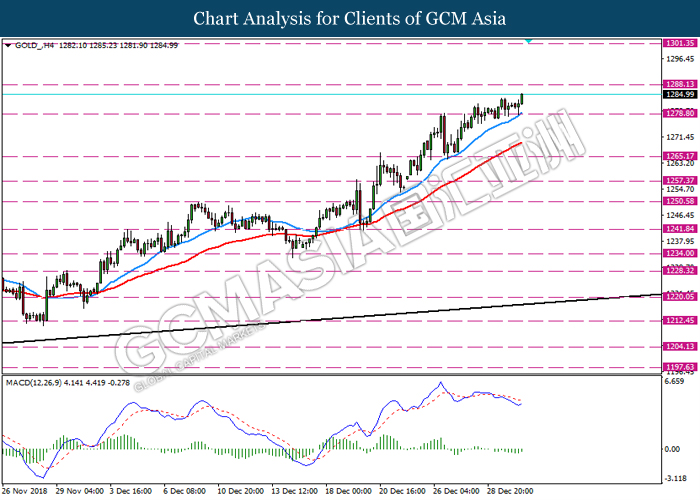
Task: Click the latest green candlestick at chart right
Action: [x=522, y=98]
